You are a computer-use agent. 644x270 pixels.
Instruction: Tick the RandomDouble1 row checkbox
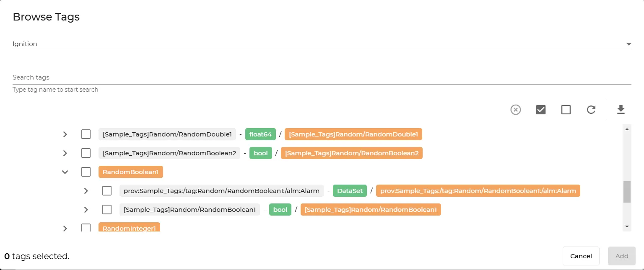86,134
